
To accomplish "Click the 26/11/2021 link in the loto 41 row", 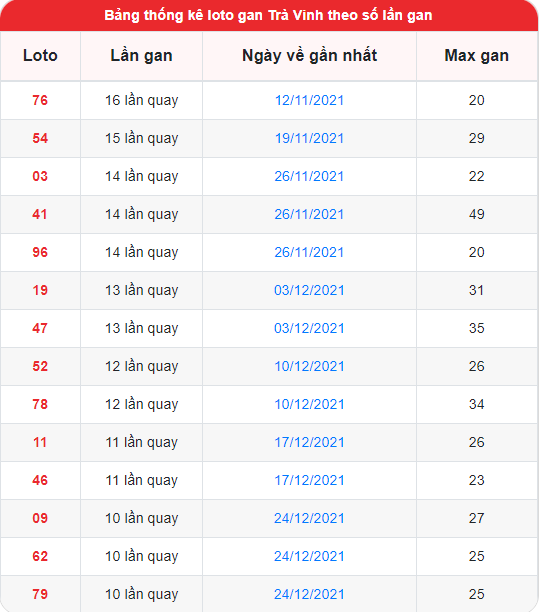I will tap(309, 214).
